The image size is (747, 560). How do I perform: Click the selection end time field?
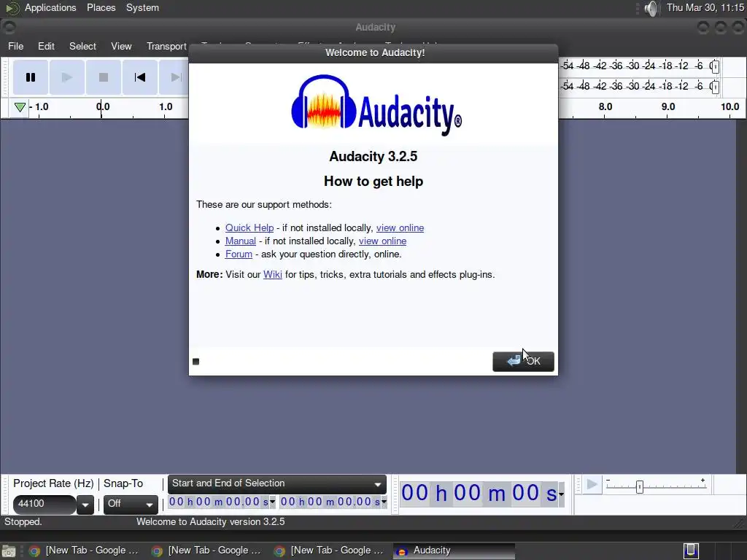pyautogui.click(x=330, y=502)
